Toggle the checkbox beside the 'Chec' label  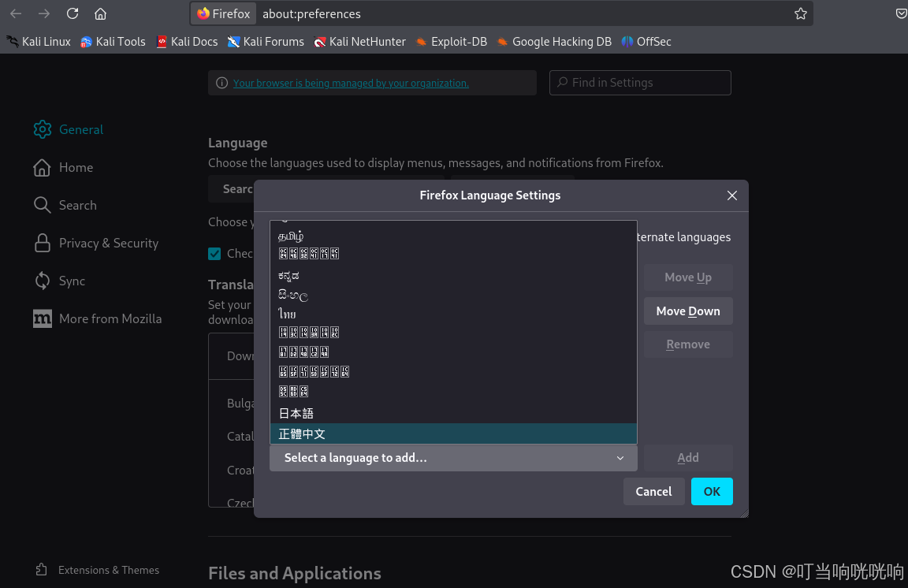click(215, 254)
